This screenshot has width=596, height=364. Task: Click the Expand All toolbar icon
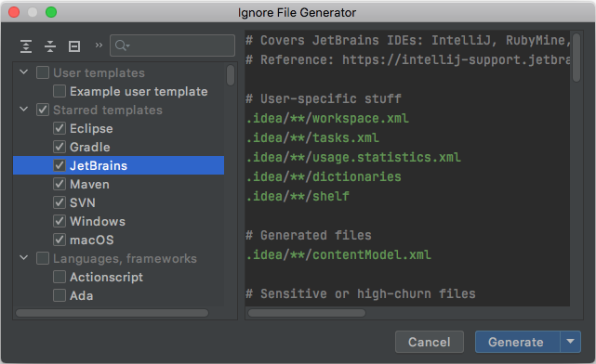(x=26, y=45)
